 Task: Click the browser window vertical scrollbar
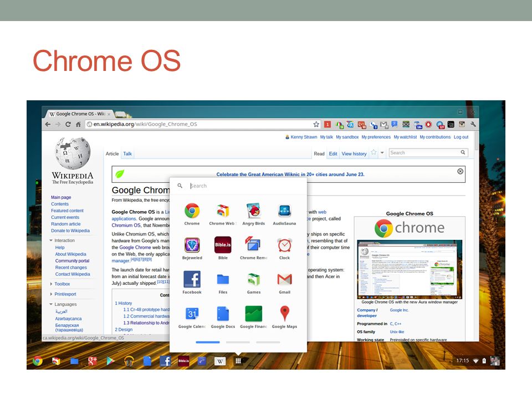[477, 141]
